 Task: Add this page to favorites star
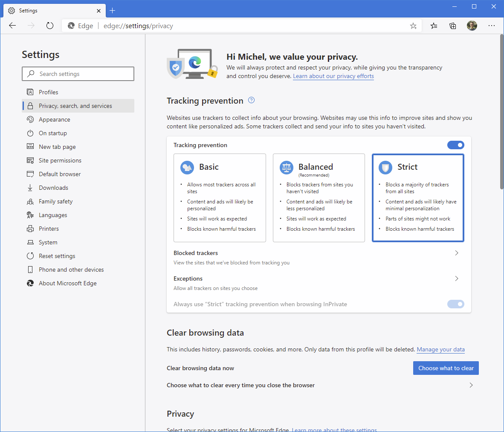[413, 26]
